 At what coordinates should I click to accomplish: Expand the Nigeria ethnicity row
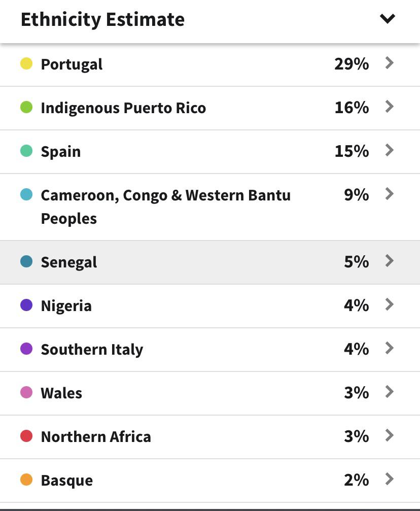click(x=389, y=304)
